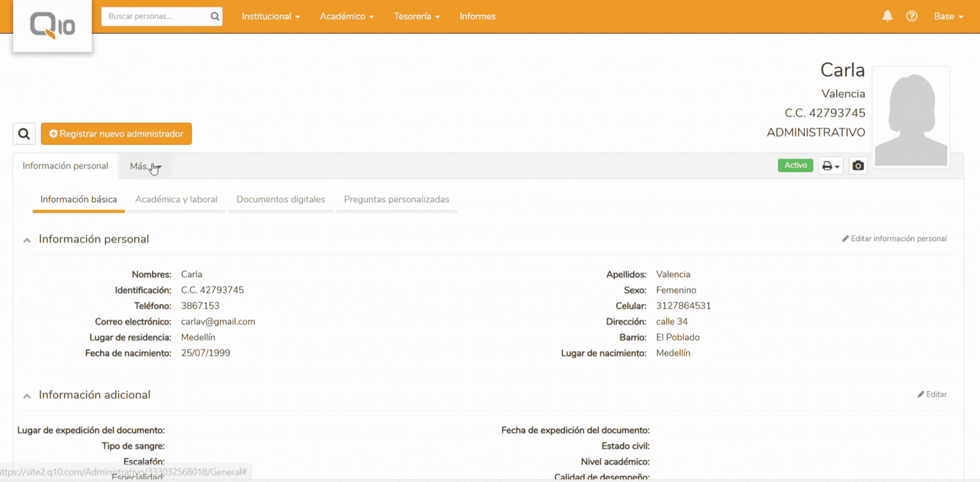Click the magnifier icon in search box
This screenshot has width=980, height=482.
tap(214, 17)
